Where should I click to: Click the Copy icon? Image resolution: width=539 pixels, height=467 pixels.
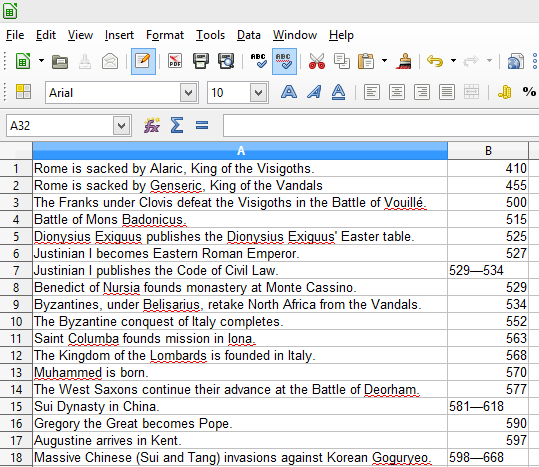pyautogui.click(x=342, y=62)
